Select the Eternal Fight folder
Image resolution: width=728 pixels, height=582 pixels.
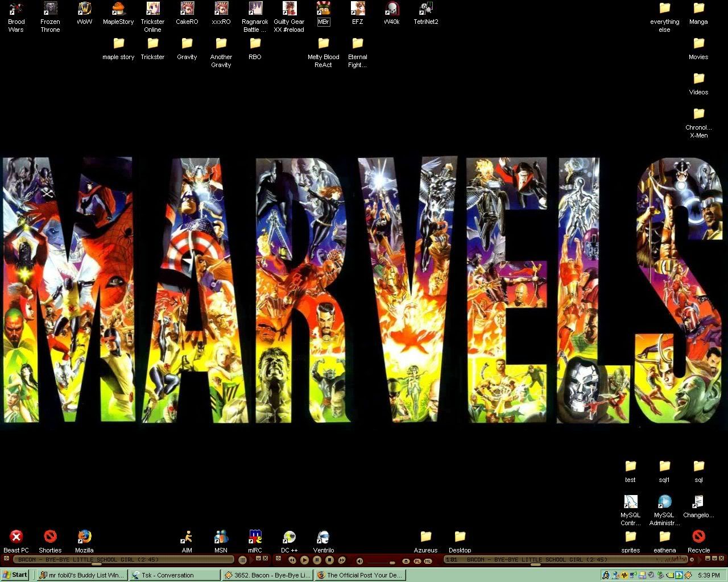(x=357, y=52)
